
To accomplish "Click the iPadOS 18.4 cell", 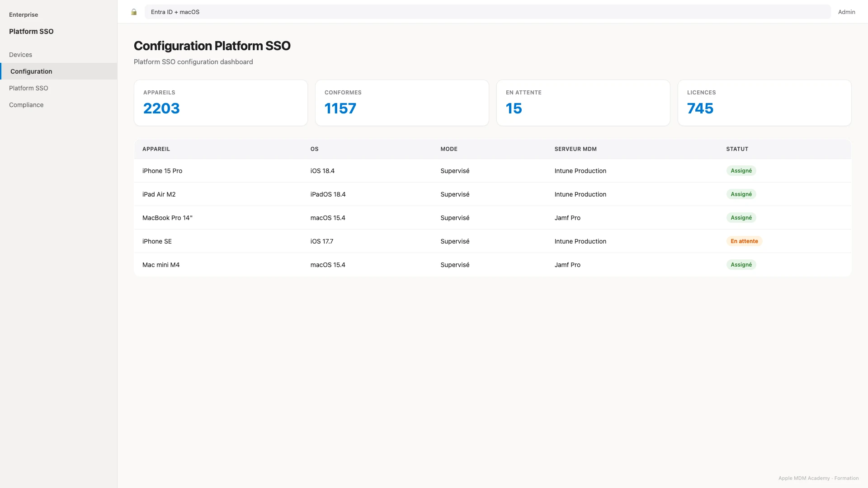I will point(328,194).
